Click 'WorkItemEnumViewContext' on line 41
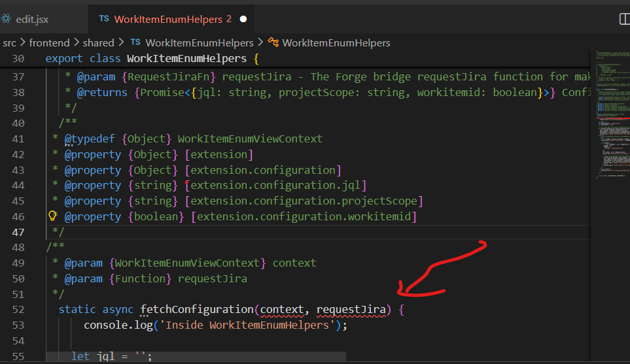630x364 pixels. [x=250, y=139]
